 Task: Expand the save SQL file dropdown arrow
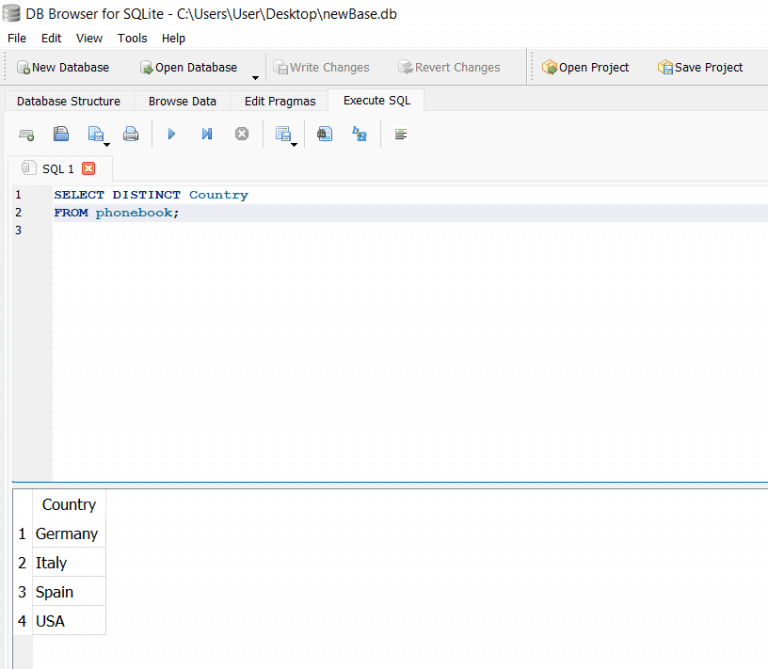coord(106,144)
